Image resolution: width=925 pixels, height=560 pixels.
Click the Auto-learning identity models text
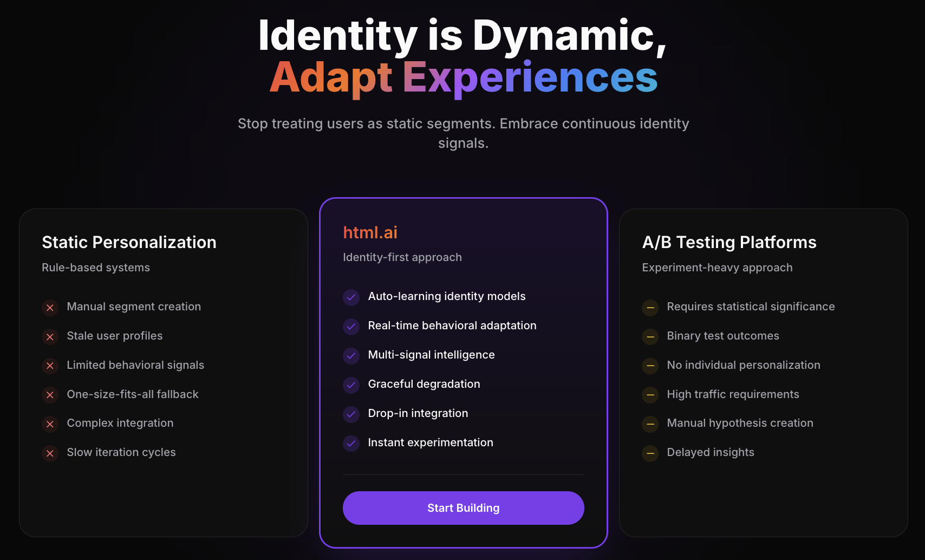[x=447, y=296]
